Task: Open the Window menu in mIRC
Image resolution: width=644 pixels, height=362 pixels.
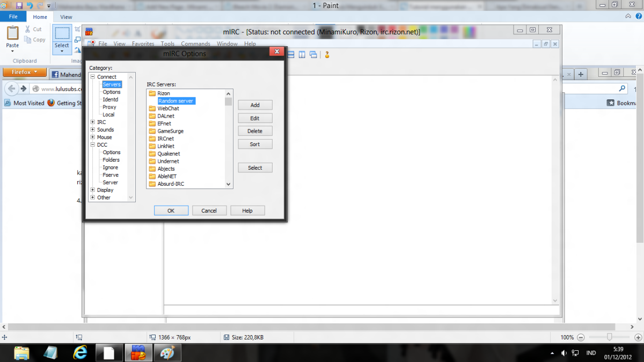Action: (x=227, y=44)
